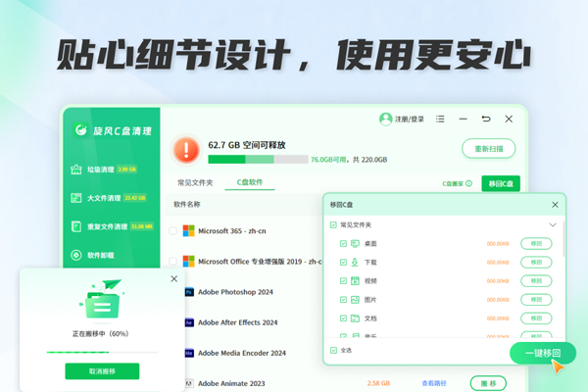Viewport: 588px width, 392px height.
Task: Click the user avatar icon
Action: pyautogui.click(x=385, y=120)
